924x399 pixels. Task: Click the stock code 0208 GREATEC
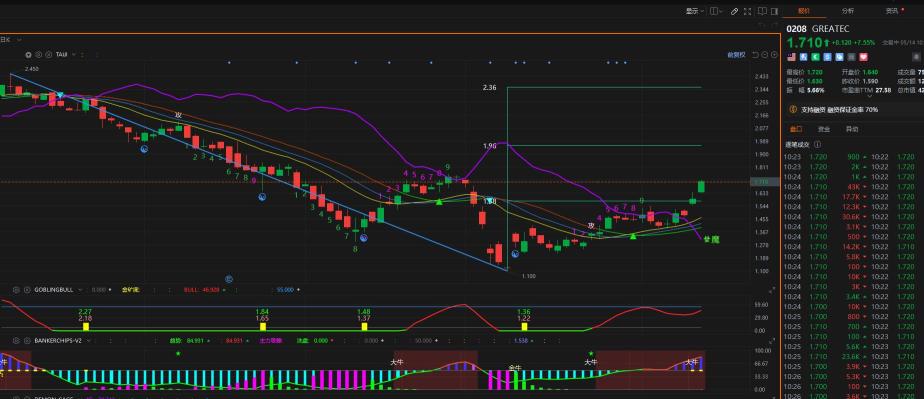(x=818, y=29)
